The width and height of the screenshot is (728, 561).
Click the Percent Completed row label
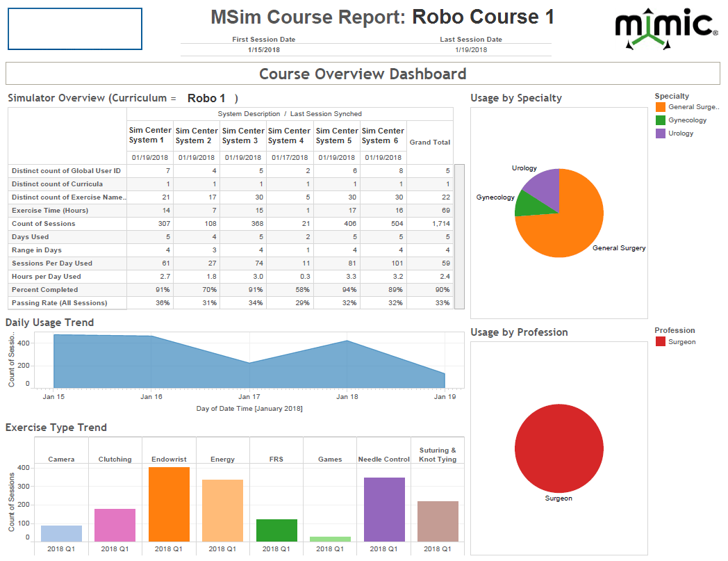click(x=45, y=290)
